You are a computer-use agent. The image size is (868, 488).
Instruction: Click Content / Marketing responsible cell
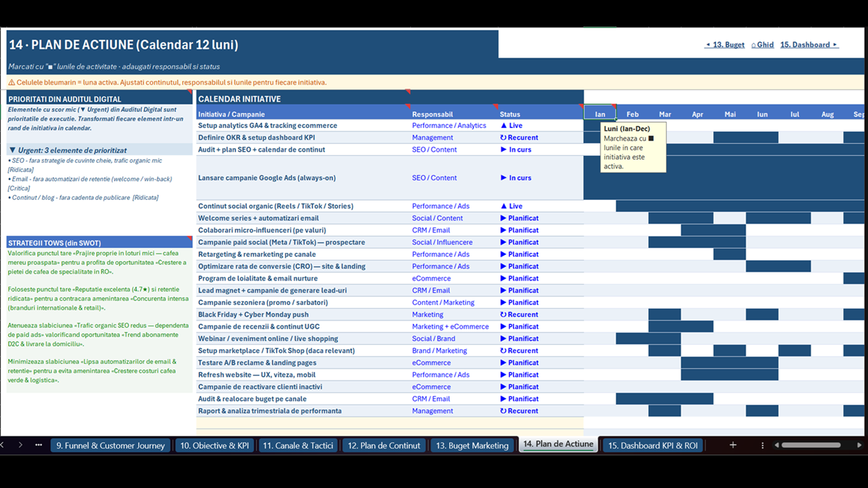pos(454,302)
